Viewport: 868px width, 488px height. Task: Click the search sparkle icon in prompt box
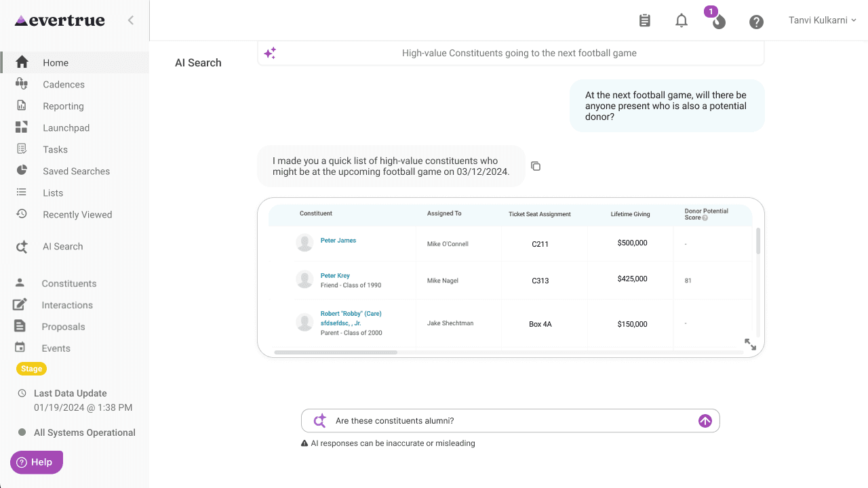click(320, 421)
